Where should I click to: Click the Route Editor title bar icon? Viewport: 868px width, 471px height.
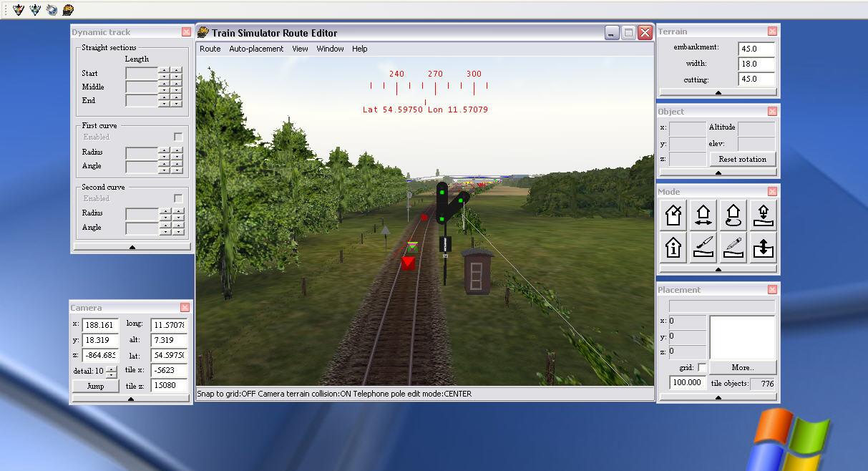click(203, 32)
